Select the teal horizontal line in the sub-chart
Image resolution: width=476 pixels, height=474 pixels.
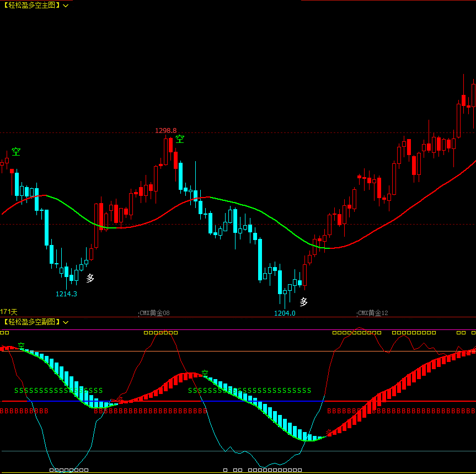(x=238, y=451)
